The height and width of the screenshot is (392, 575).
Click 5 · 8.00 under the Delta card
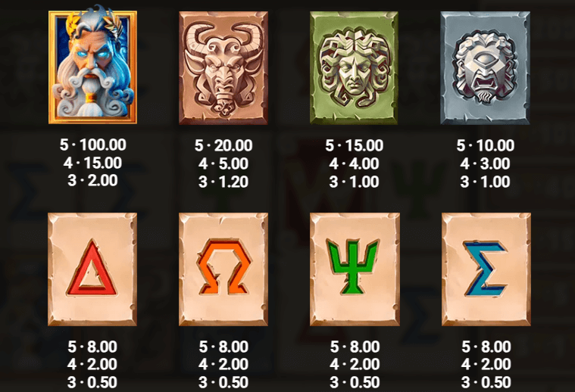tap(92, 347)
